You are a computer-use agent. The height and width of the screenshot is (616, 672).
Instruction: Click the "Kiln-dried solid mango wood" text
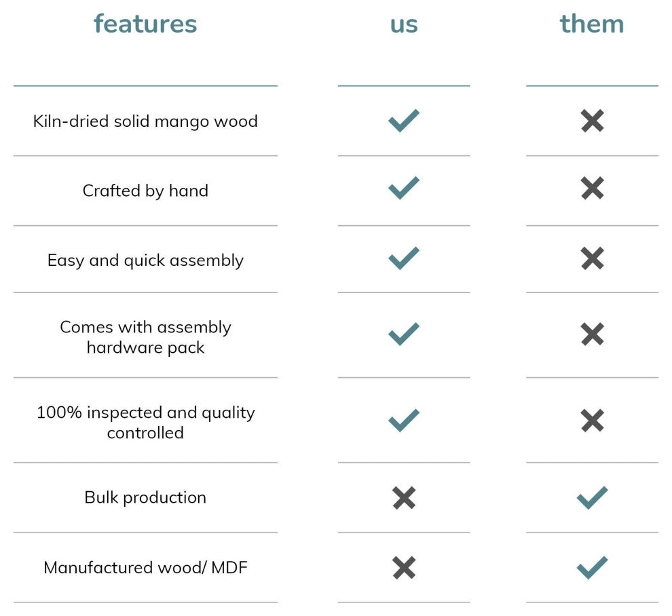(x=145, y=121)
